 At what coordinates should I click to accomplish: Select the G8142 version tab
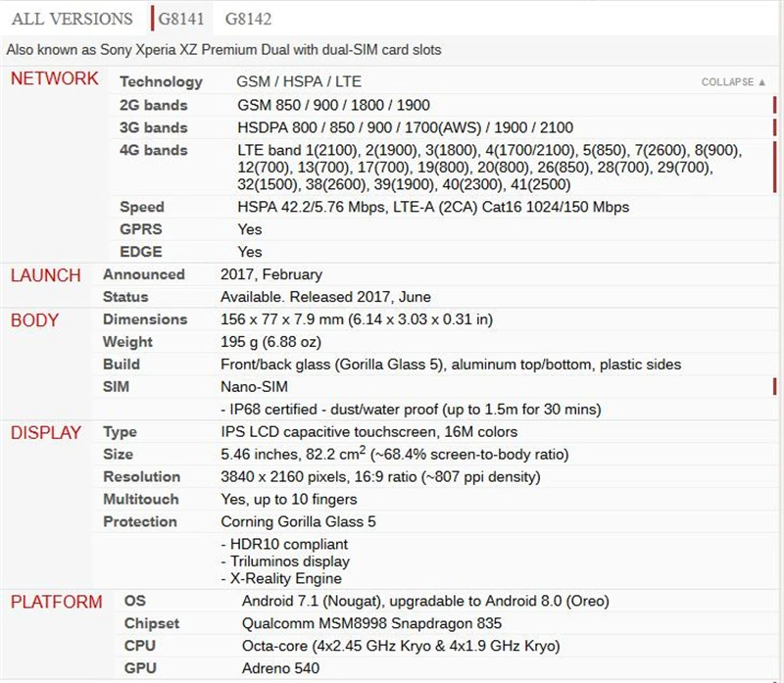pos(248,19)
